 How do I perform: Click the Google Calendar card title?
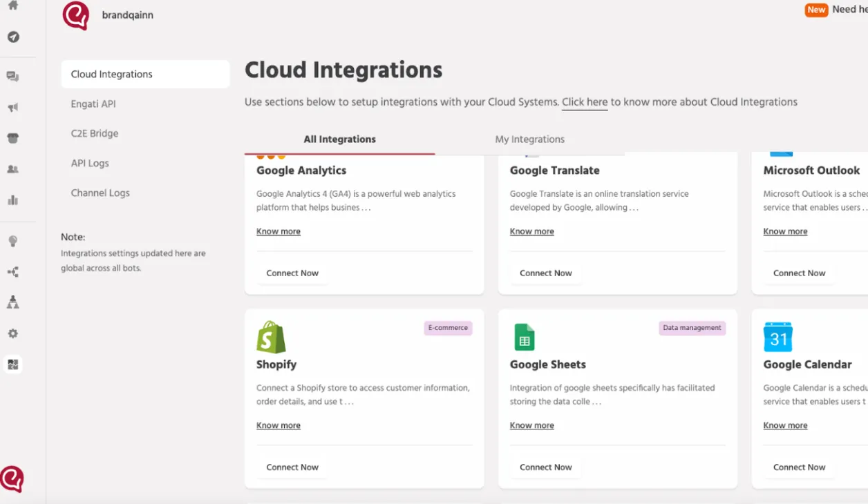click(807, 365)
